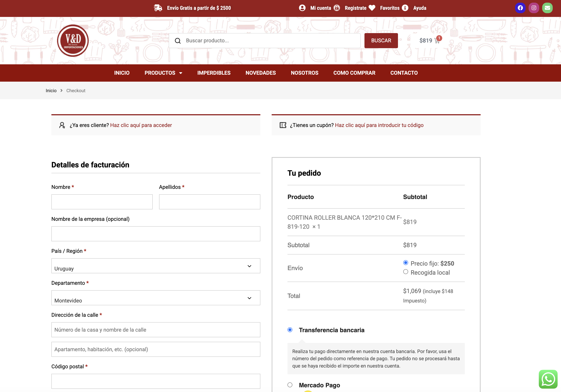Screen dimensions: 561x392
Task: Choose Mercado Pago payment method
Action: coord(290,385)
